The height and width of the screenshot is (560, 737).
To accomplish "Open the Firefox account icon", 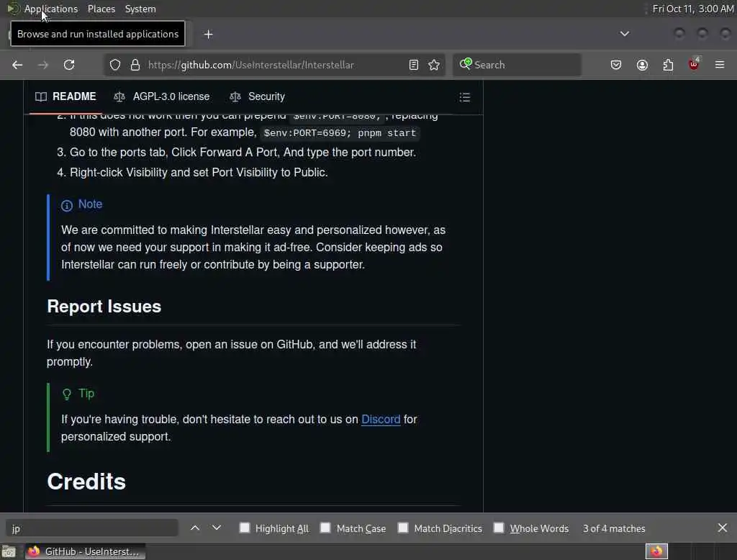I will click(642, 65).
